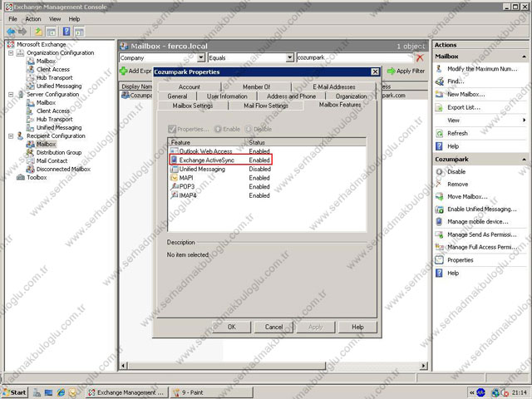Image resolution: width=532 pixels, height=399 pixels.
Task: Click the POP3 feature icon
Action: (174, 186)
